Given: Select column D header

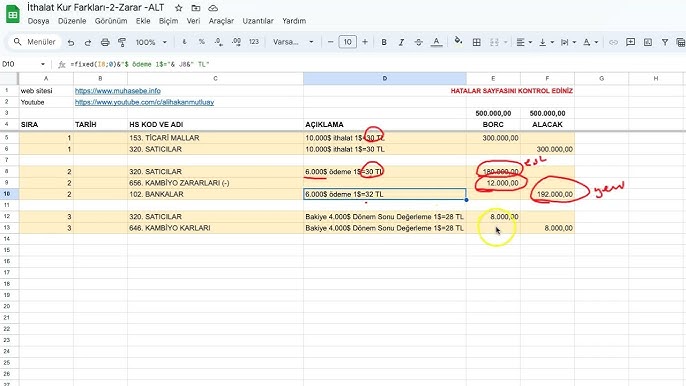Looking at the screenshot, I should pyautogui.click(x=385, y=78).
